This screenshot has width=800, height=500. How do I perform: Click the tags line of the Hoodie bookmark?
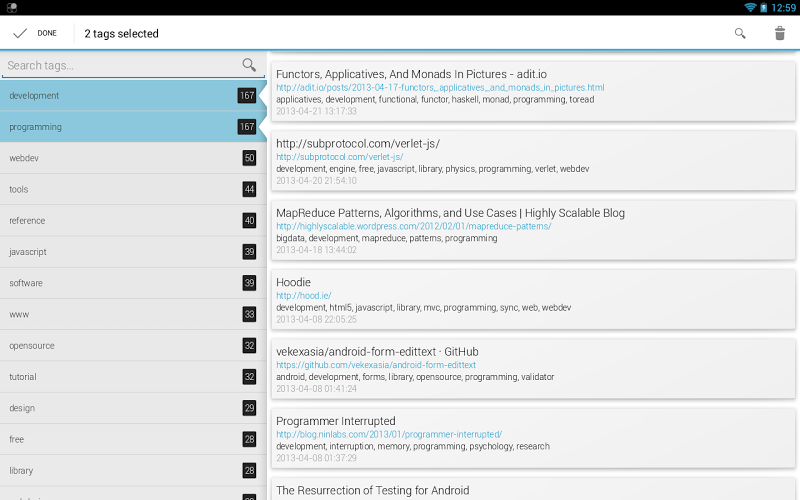(423, 308)
